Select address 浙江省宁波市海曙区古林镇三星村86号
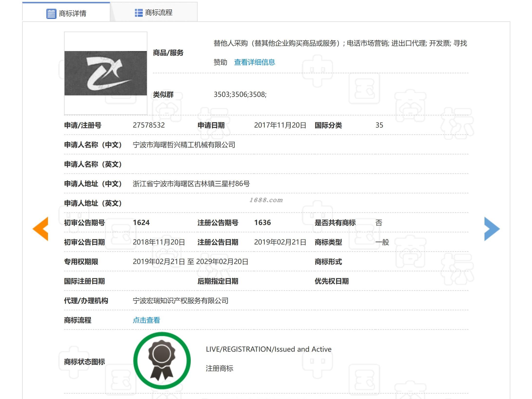The image size is (532, 399). pyautogui.click(x=191, y=184)
